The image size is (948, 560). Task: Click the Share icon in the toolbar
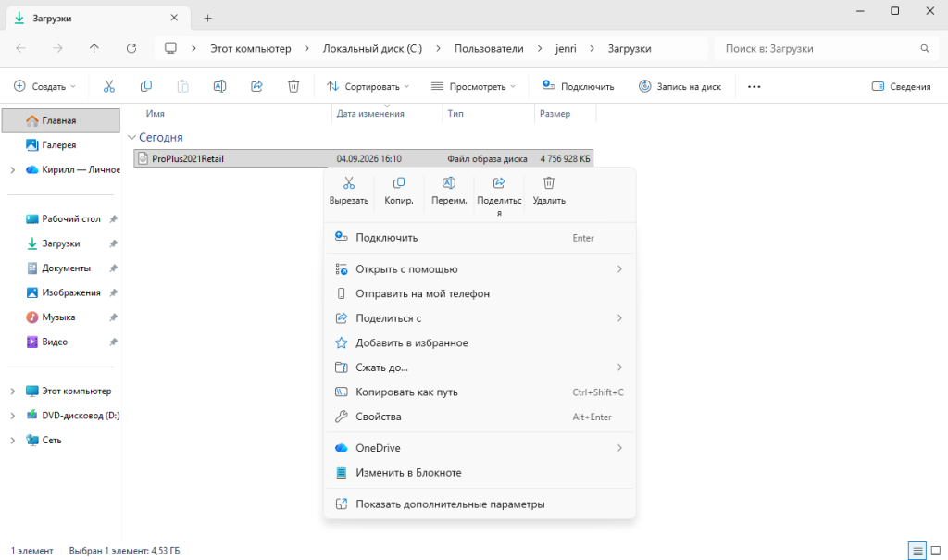(x=257, y=86)
